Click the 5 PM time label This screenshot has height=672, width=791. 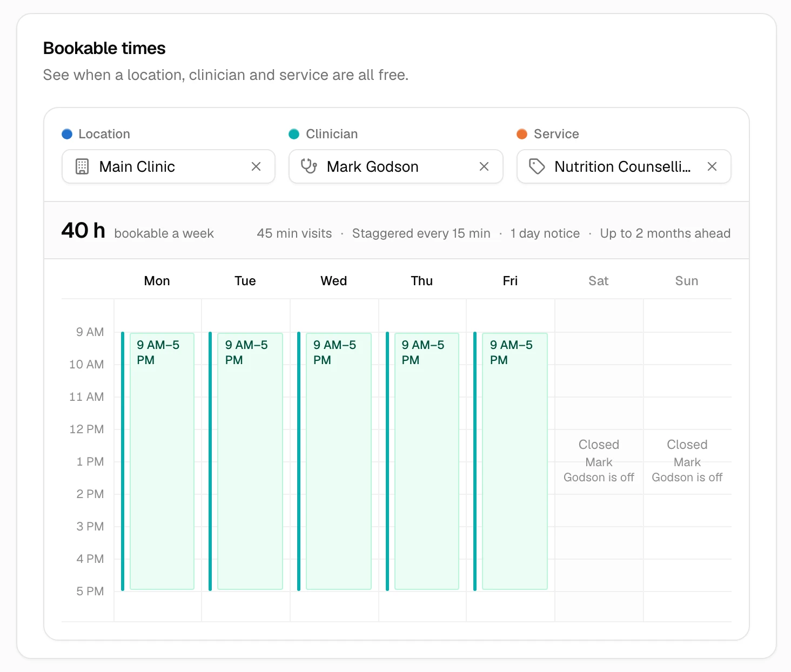(90, 592)
